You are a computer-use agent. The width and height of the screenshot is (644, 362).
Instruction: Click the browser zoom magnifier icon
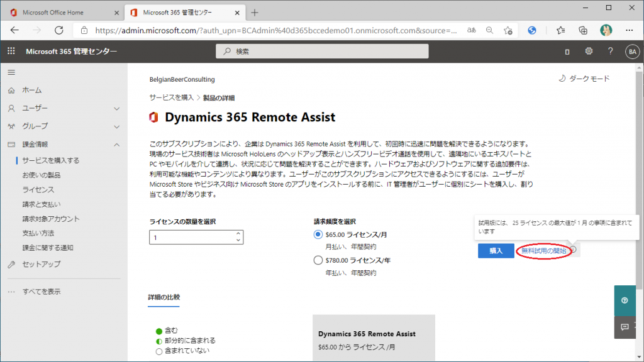click(x=489, y=30)
